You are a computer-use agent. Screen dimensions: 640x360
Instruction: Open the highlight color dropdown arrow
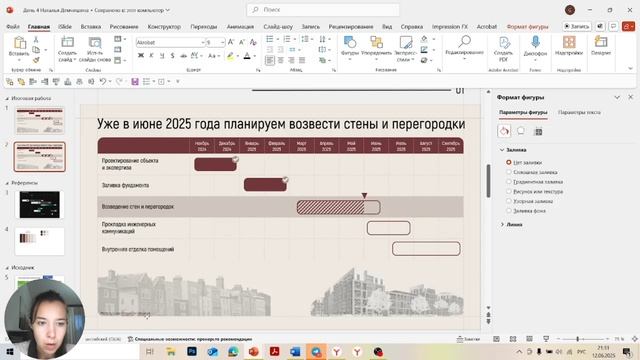[x=238, y=56]
